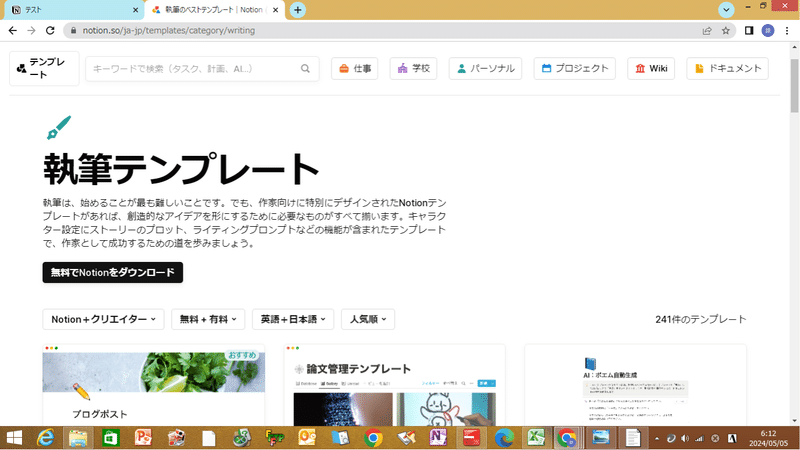Click the network signal tray icon

699,438
